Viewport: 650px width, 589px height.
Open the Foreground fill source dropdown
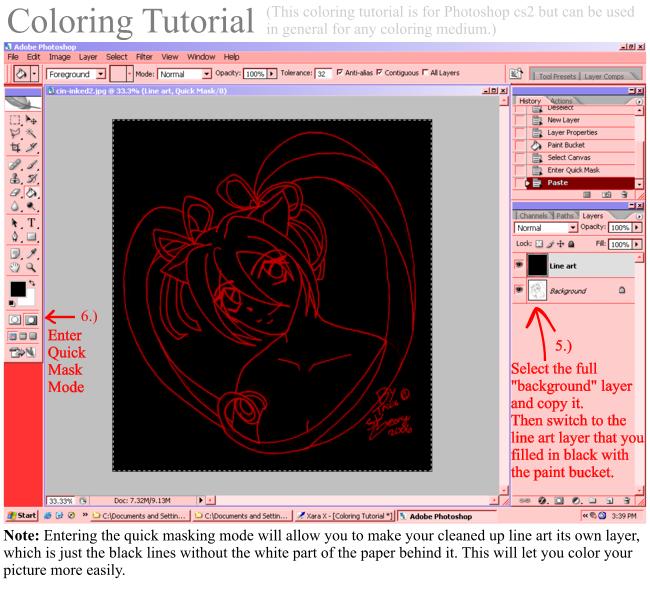(x=101, y=74)
